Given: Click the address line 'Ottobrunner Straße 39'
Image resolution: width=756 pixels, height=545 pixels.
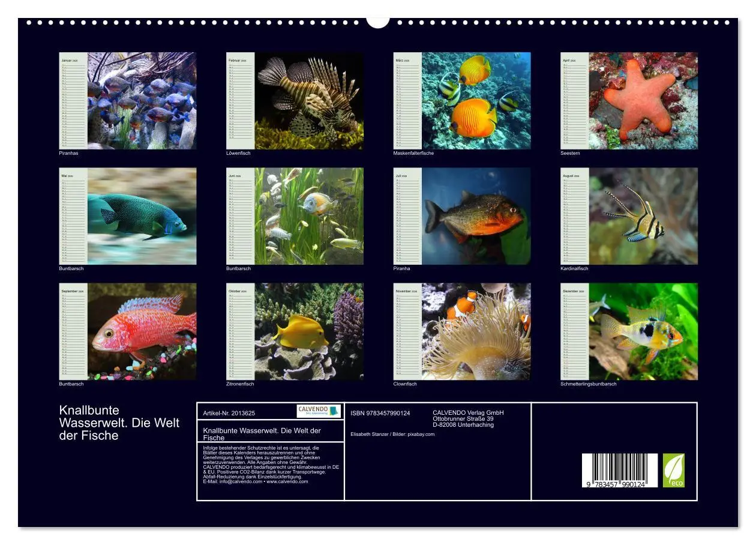Looking at the screenshot, I should [463, 419].
